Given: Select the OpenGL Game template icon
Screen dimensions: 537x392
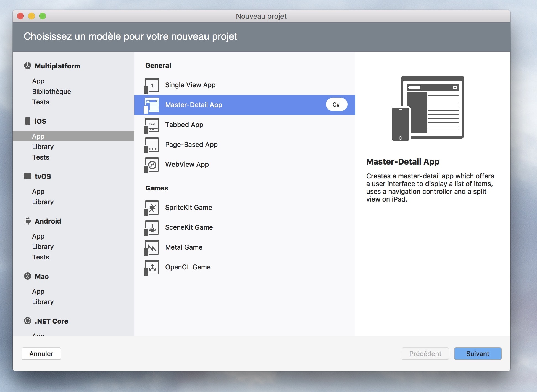Looking at the screenshot, I should 151,267.
